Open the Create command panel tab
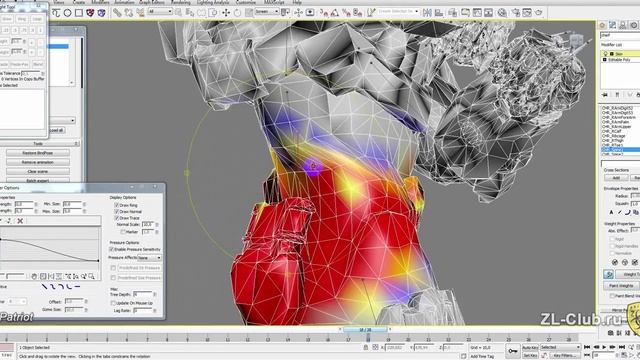This screenshot has height=360, width=640. [x=602, y=25]
